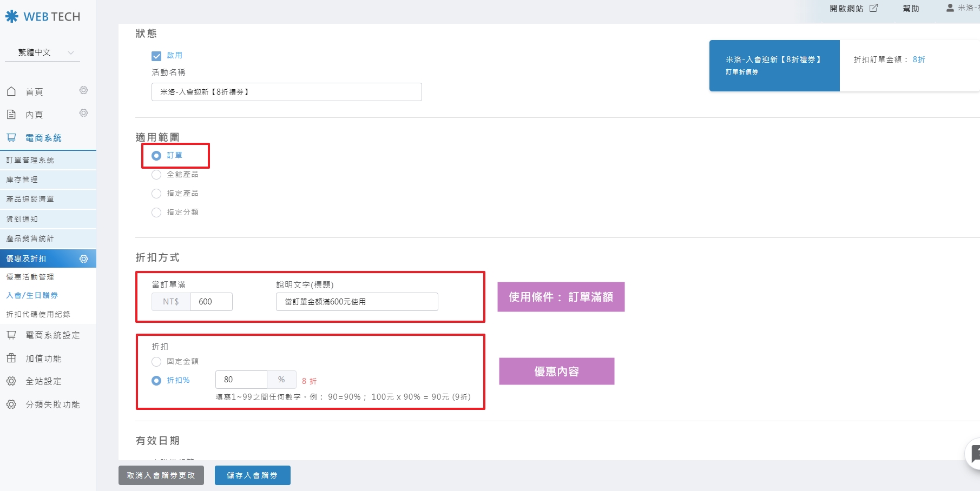Select the 全館產品 radio option
Image resolution: width=980 pixels, height=491 pixels.
coord(156,175)
